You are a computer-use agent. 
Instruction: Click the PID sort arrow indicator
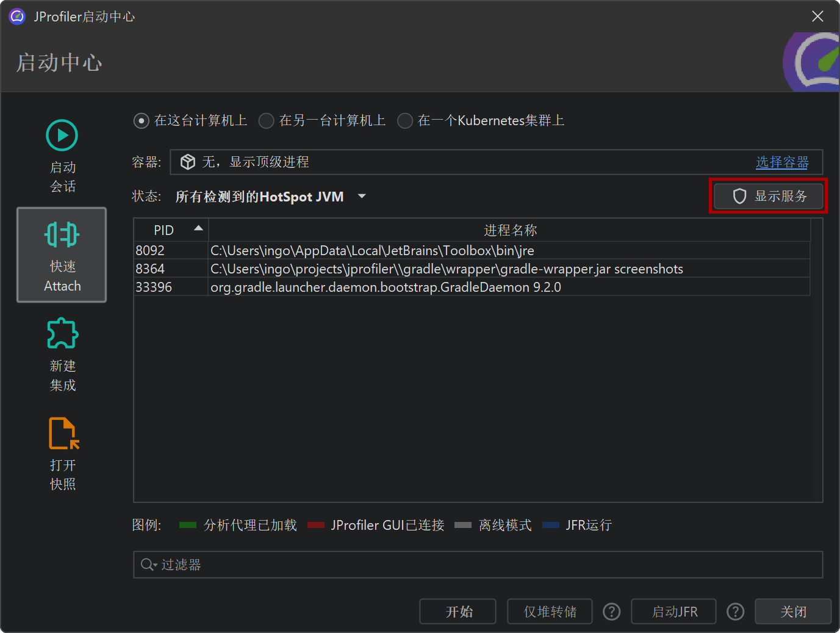pyautogui.click(x=198, y=228)
